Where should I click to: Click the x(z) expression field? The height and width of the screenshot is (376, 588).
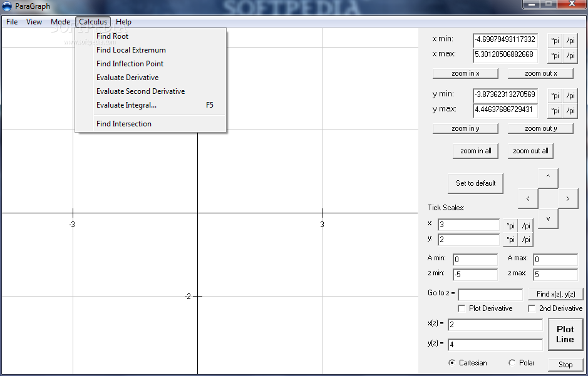pos(495,325)
